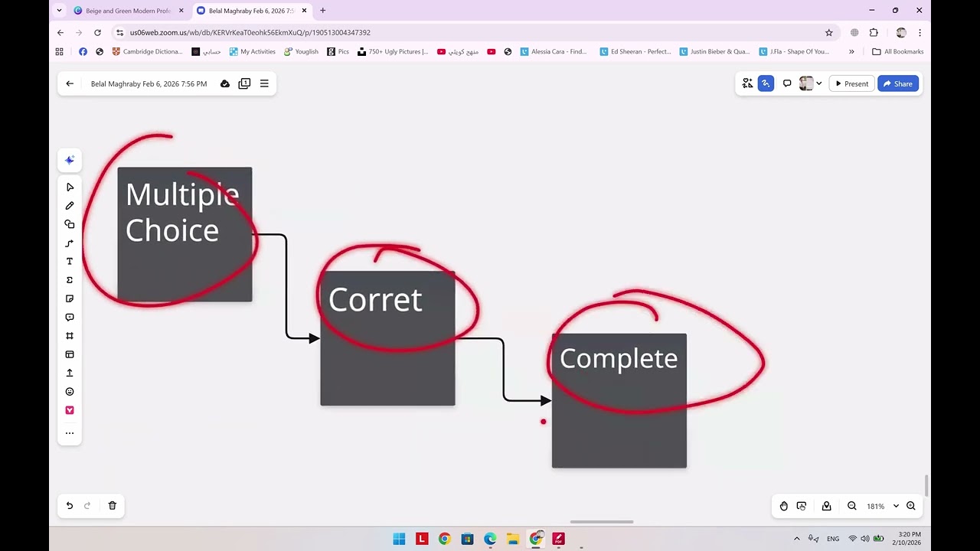Zoom out with the minus magnifier

point(852,506)
